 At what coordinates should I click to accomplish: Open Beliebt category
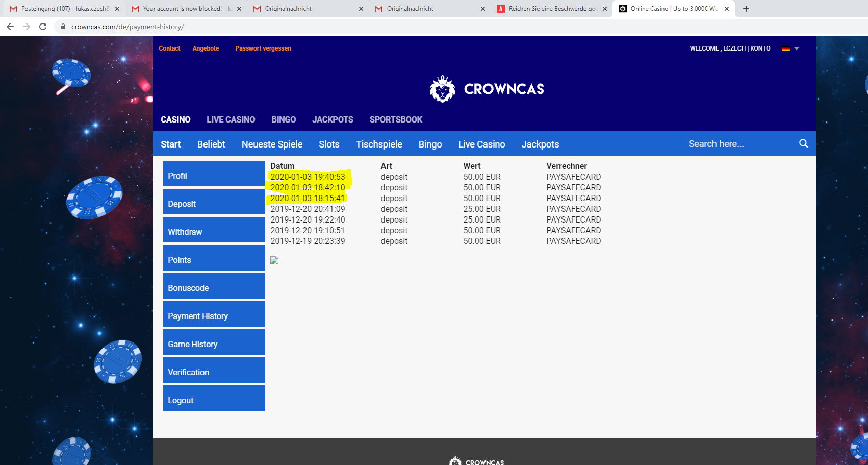[211, 144]
